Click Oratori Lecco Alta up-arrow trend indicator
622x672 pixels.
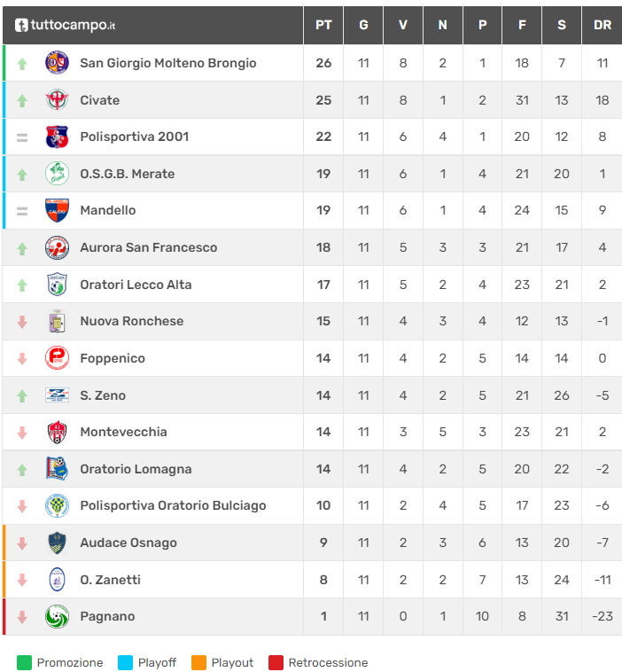coord(22,285)
